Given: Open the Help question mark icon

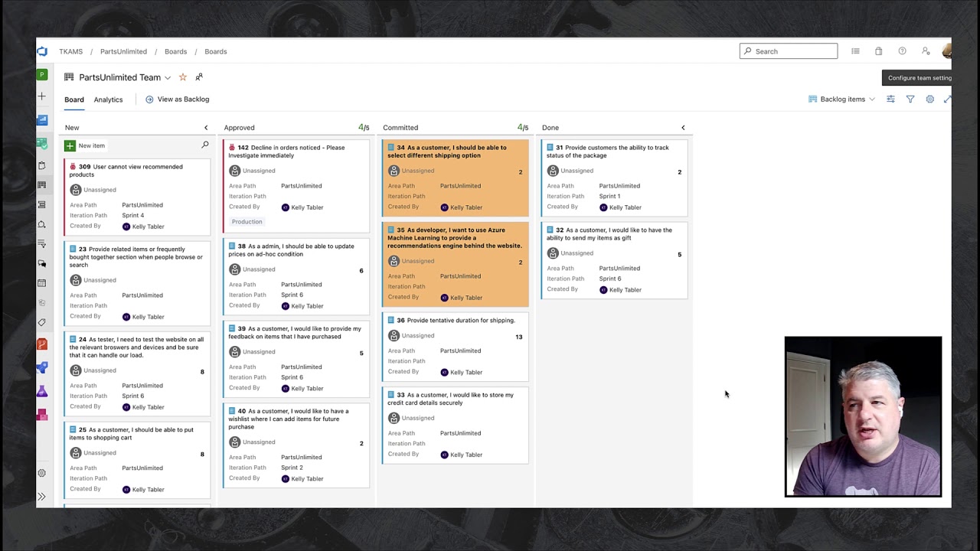Looking at the screenshot, I should [x=902, y=51].
